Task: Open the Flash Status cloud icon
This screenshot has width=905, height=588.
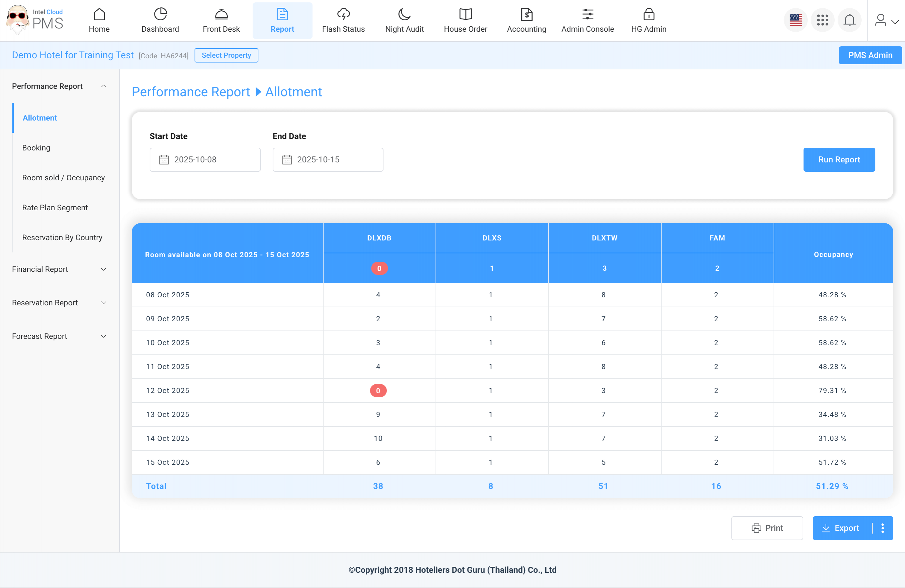Action: tap(343, 14)
